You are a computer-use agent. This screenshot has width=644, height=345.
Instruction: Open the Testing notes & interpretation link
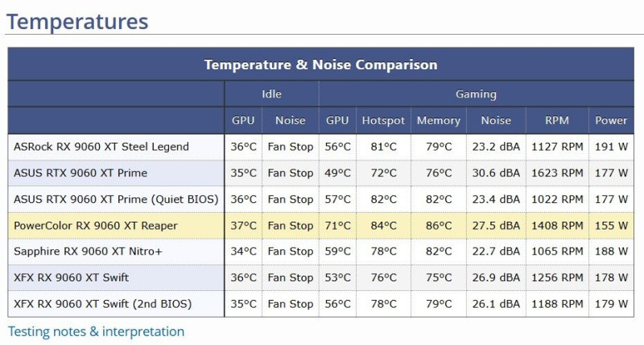click(x=96, y=331)
